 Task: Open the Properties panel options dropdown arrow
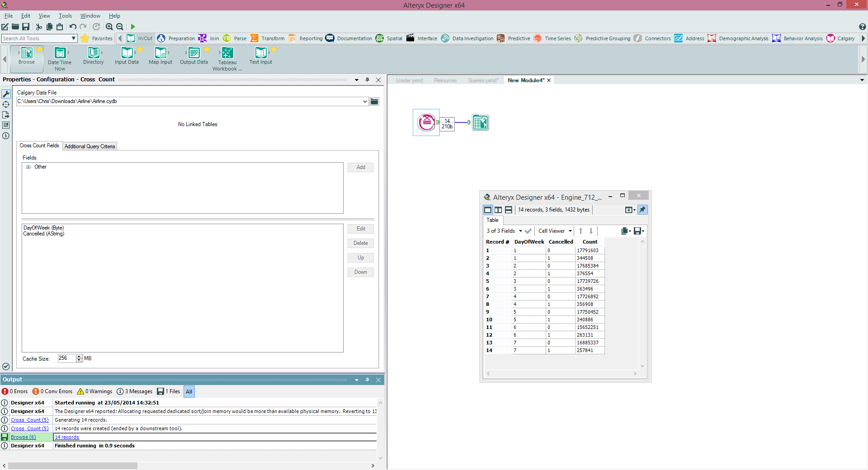click(x=357, y=80)
